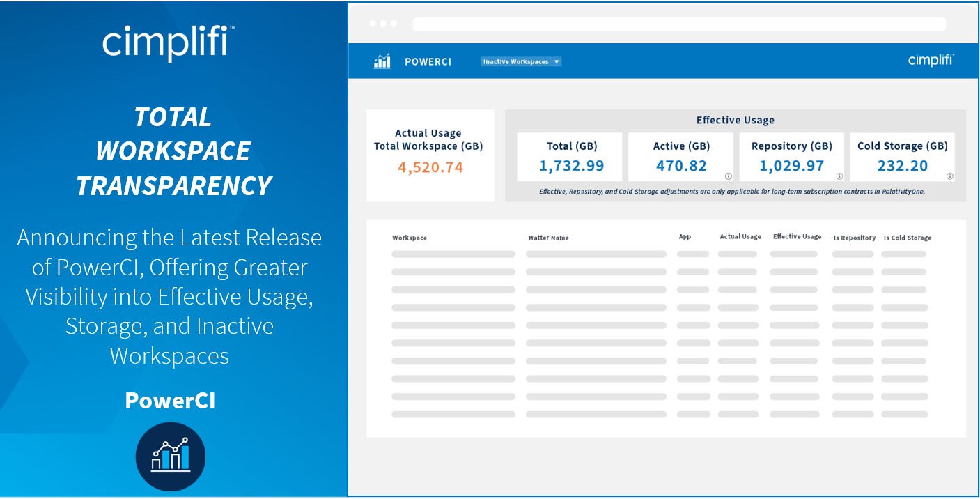Click the browser address bar
Screen dimensions: 980x499
tap(679, 24)
